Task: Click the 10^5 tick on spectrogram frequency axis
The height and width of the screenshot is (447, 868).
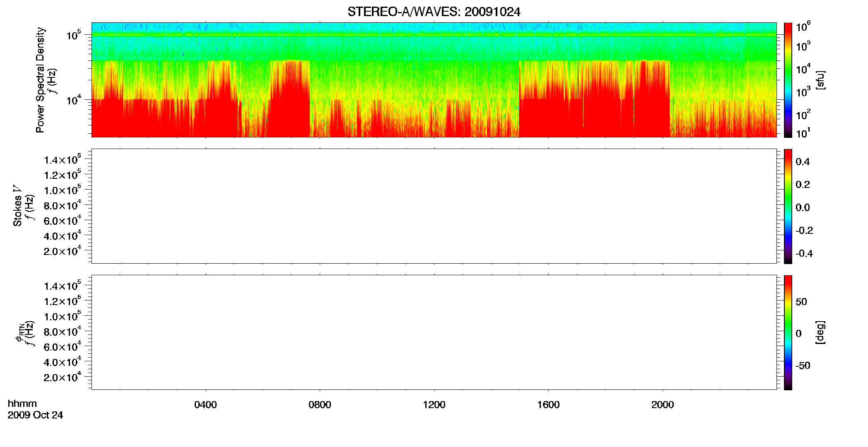Action: click(73, 35)
